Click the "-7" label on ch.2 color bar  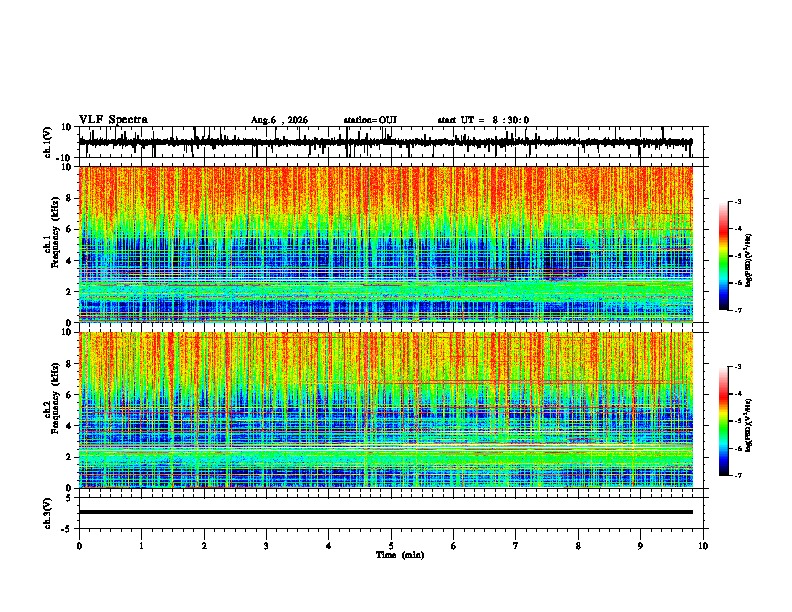point(738,475)
